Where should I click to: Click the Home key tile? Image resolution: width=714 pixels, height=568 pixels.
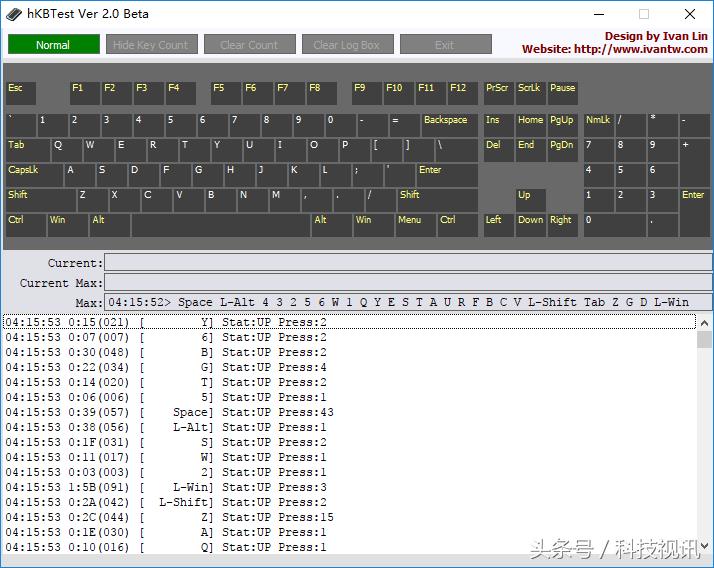(530, 125)
